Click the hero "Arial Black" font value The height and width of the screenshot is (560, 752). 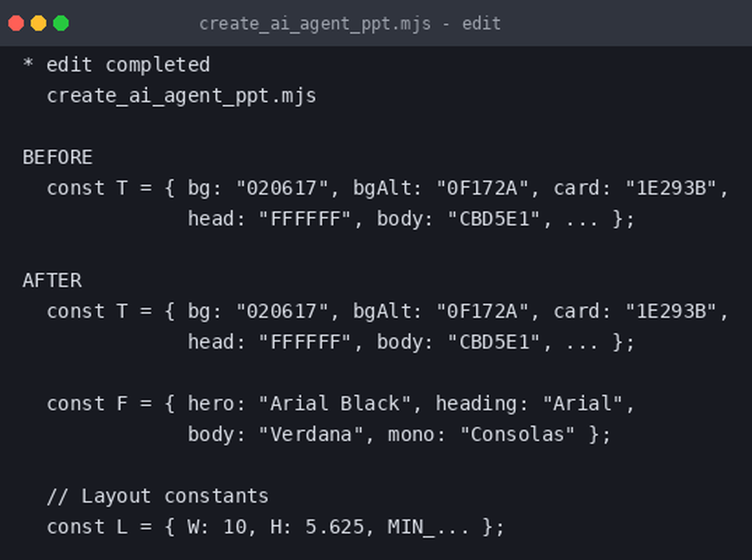pos(334,403)
